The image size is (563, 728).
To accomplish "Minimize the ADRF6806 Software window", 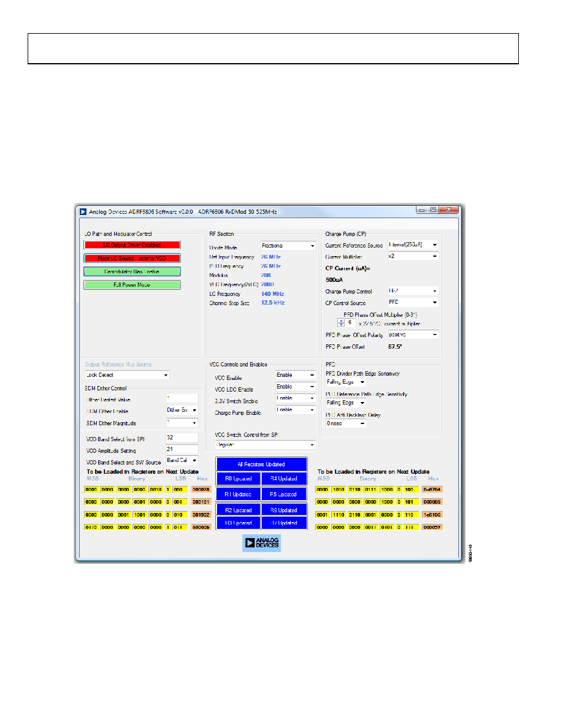I will coord(422,210).
